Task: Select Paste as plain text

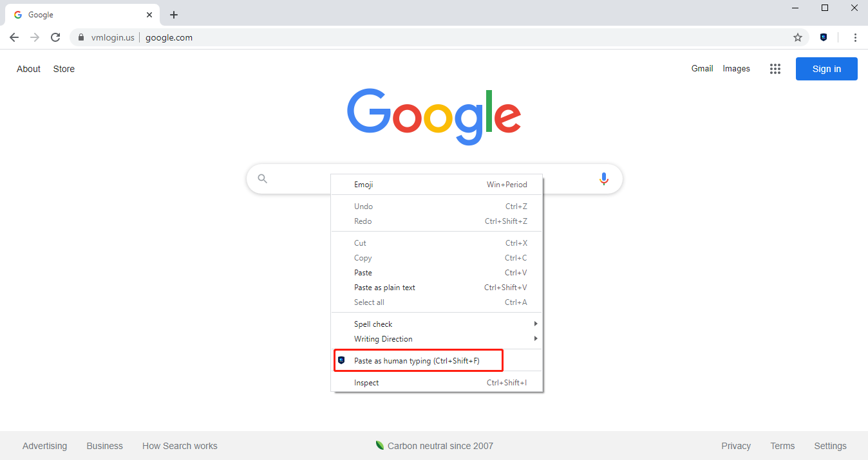Action: 385,288
